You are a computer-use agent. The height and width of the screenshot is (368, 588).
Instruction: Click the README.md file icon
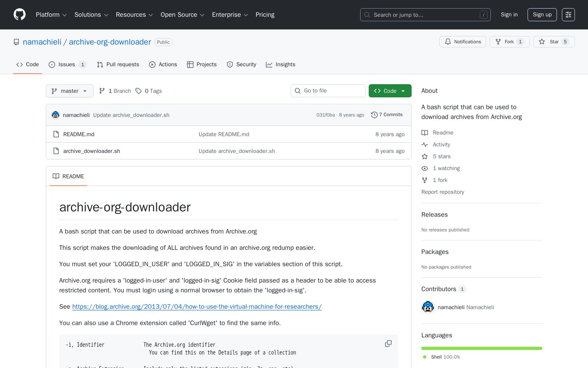pyautogui.click(x=56, y=134)
